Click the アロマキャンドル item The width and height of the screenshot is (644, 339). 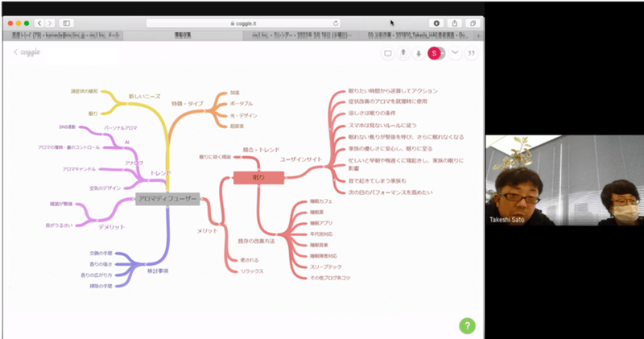click(x=79, y=169)
